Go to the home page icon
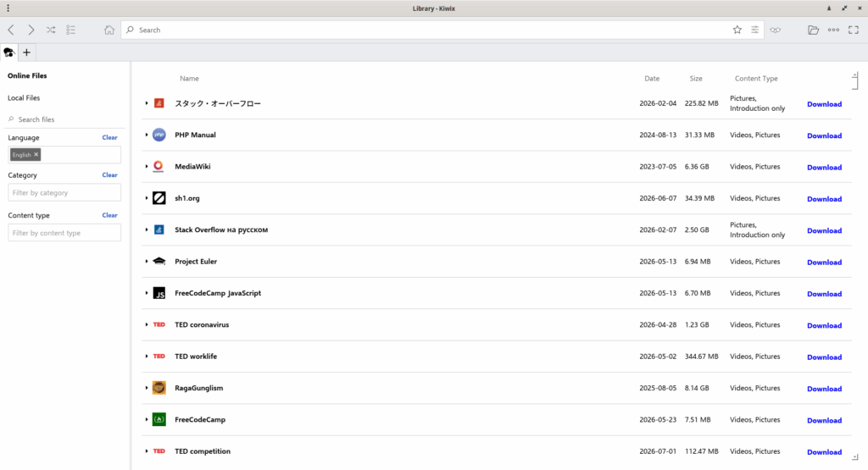The image size is (868, 470). pos(109,30)
